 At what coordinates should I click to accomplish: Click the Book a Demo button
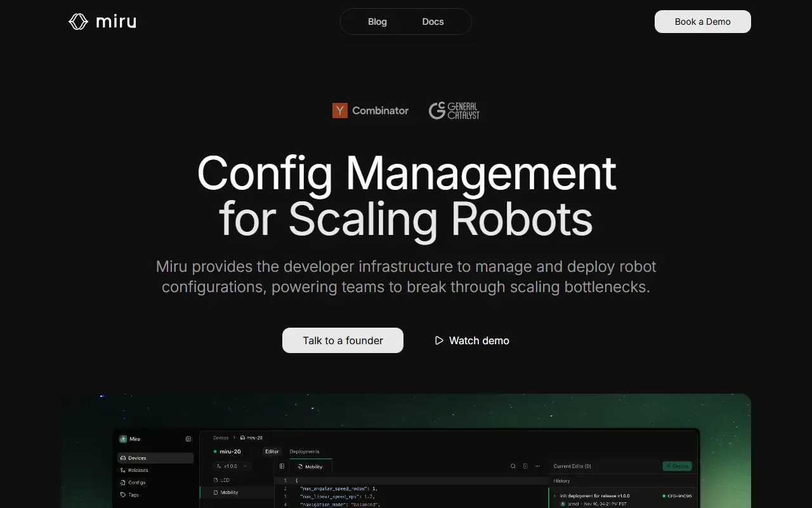point(703,22)
